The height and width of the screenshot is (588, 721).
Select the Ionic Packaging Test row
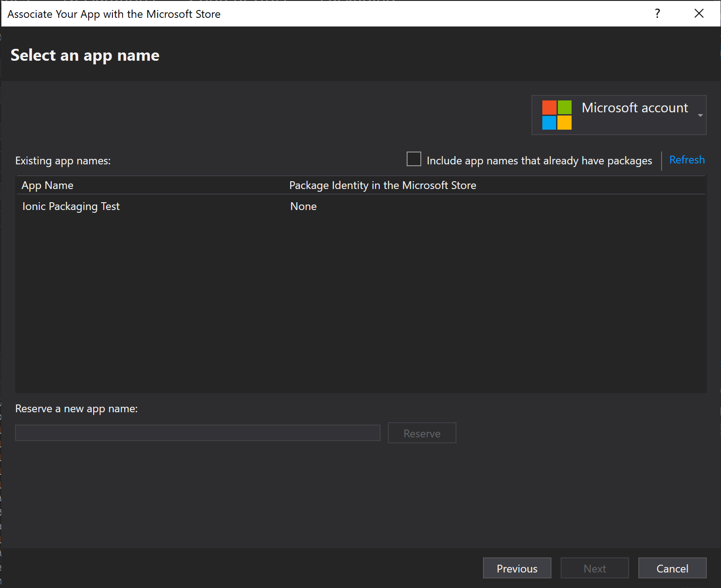click(360, 206)
